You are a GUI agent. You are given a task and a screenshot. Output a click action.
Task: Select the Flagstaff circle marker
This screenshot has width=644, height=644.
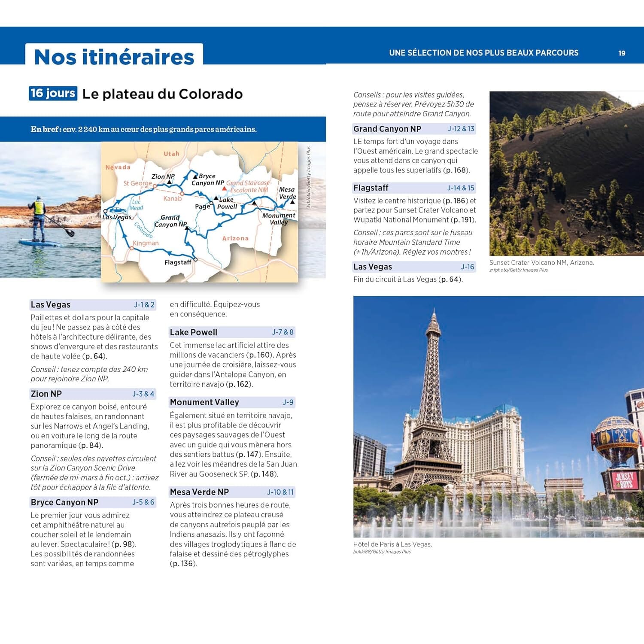coord(195,259)
